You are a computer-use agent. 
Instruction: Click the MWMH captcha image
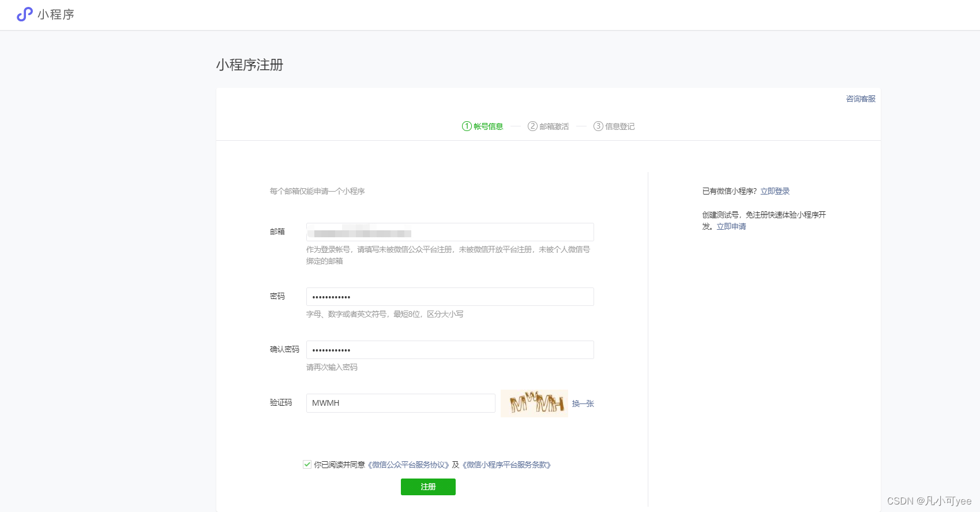[x=535, y=403]
